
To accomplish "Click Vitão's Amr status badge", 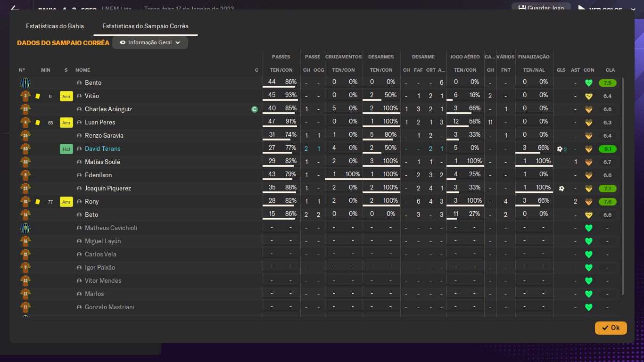I will tap(66, 97).
